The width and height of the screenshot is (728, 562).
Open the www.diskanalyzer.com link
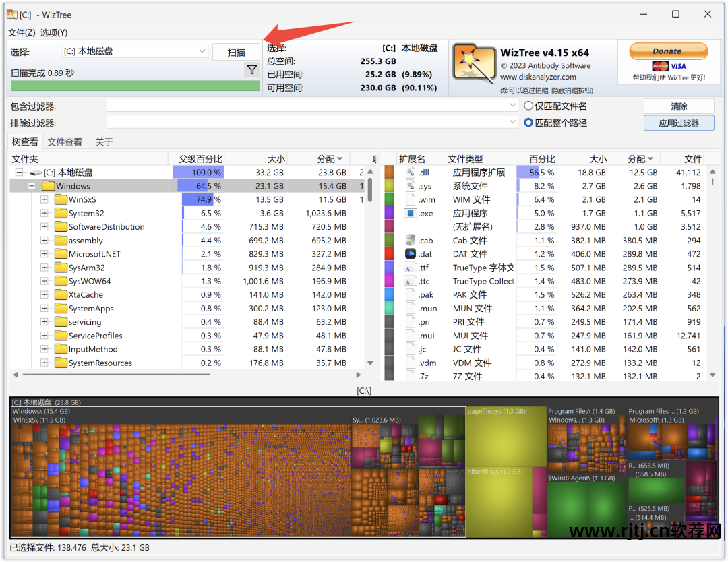tap(538, 77)
